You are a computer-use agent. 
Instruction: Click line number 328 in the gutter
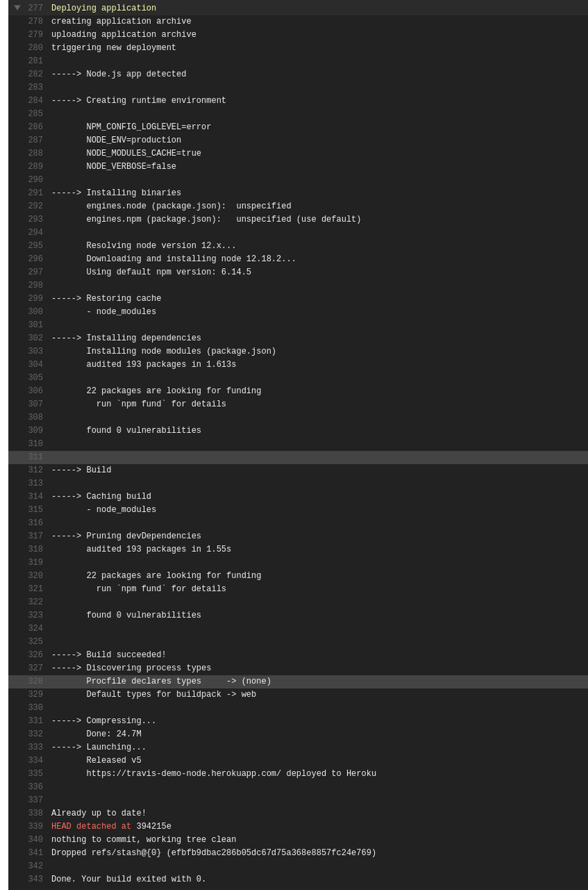[x=36, y=682]
